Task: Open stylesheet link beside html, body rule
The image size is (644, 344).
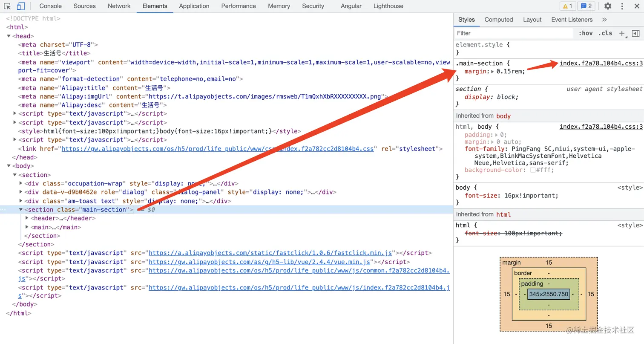Action: coord(601,127)
